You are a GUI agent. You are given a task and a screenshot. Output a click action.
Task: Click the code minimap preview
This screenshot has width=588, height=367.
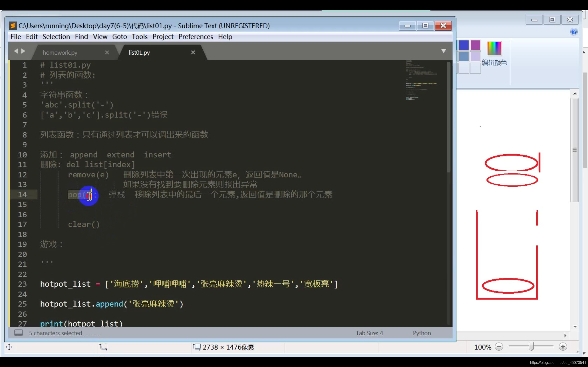tap(421, 80)
